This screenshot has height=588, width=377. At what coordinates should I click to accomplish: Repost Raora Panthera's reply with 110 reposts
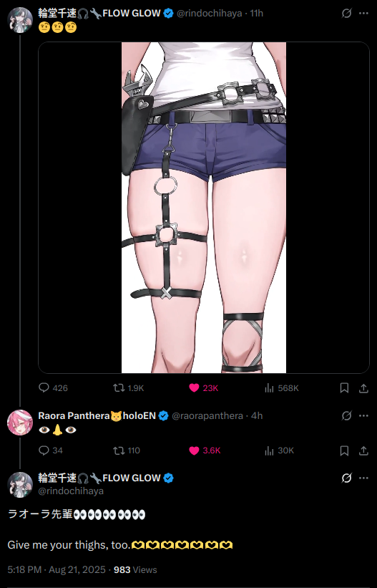(127, 450)
